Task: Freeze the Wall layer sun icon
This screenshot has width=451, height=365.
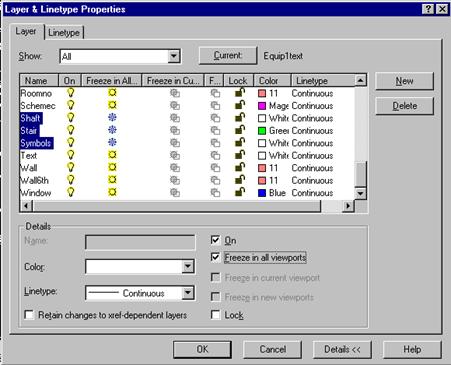Action: [112, 167]
